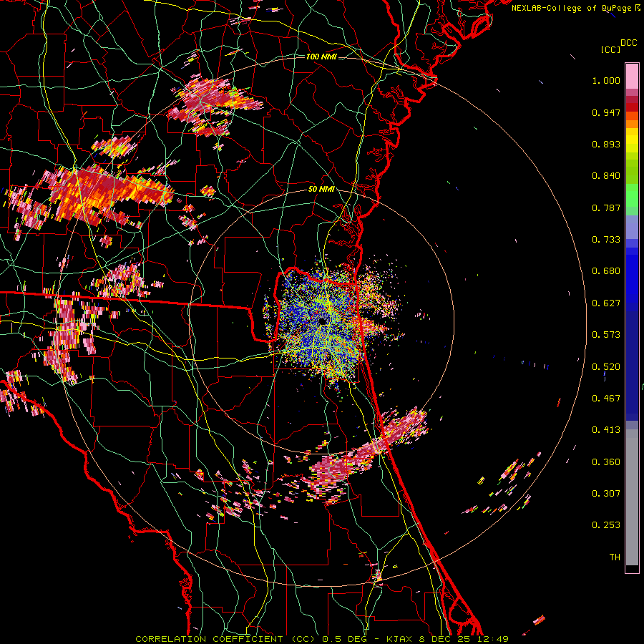Click the 0.467 scale value
Viewport: 644px width, 644px height.
(x=606, y=399)
